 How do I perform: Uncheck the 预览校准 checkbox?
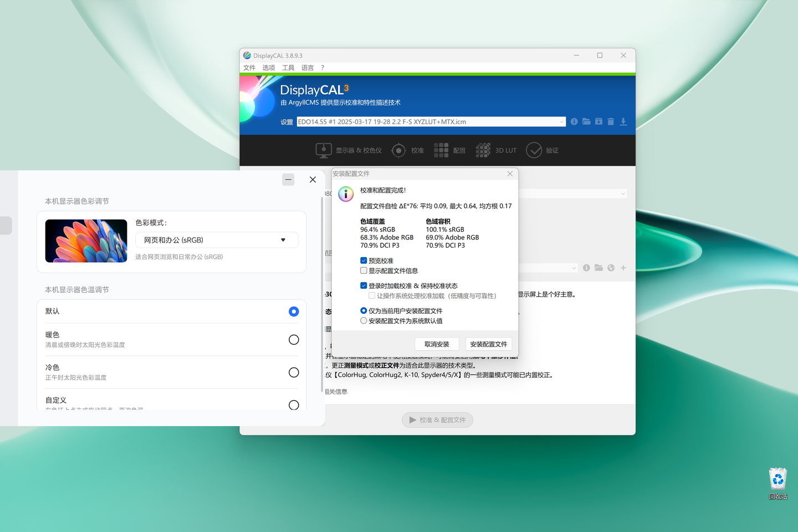(x=364, y=260)
